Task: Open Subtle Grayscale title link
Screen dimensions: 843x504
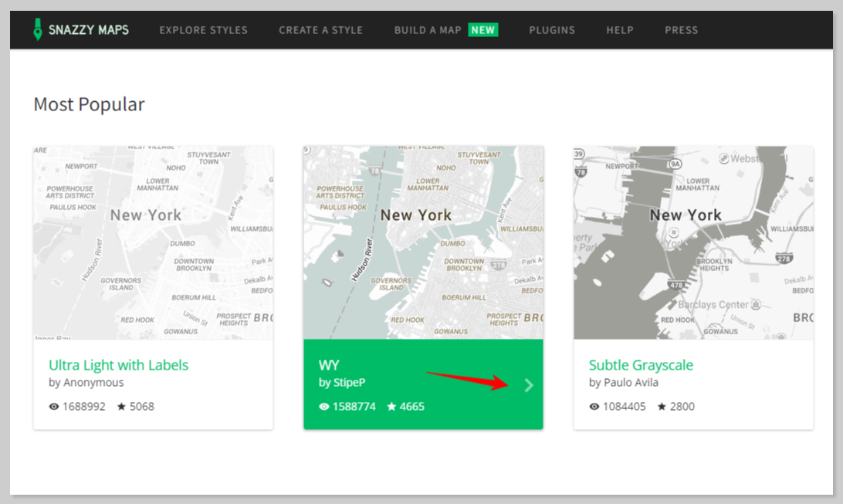Action: [x=641, y=365]
